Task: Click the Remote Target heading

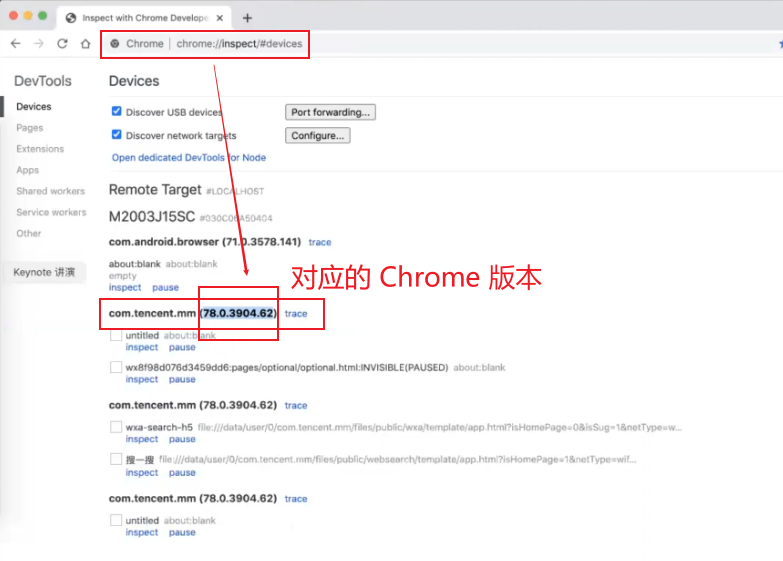Action: (155, 190)
